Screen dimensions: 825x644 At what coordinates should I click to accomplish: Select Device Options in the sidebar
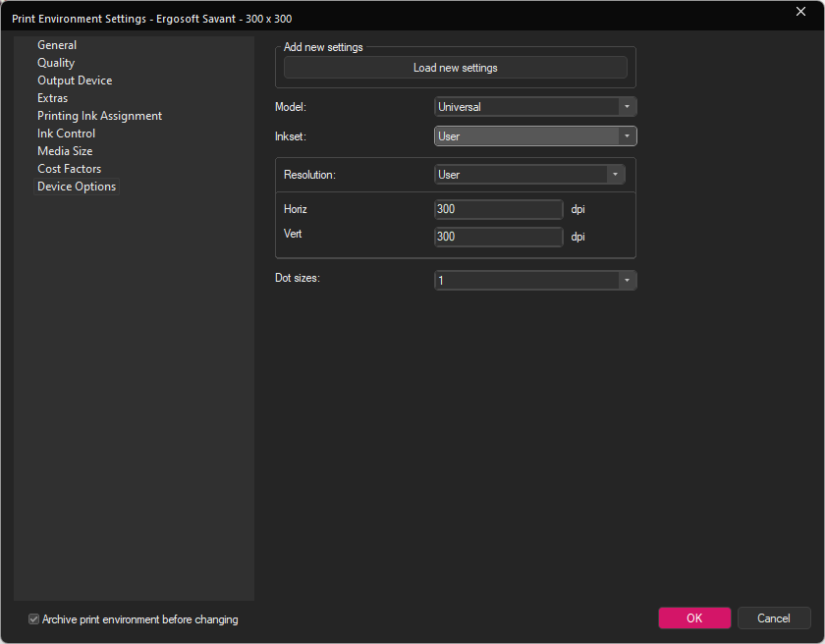77,187
